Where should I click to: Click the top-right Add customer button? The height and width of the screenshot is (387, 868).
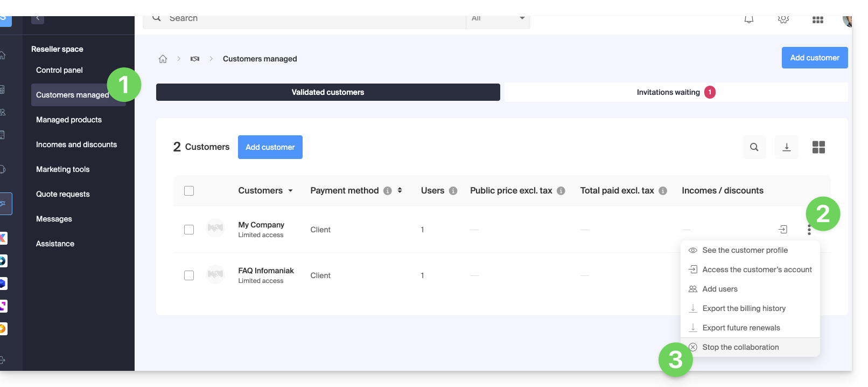tap(814, 58)
